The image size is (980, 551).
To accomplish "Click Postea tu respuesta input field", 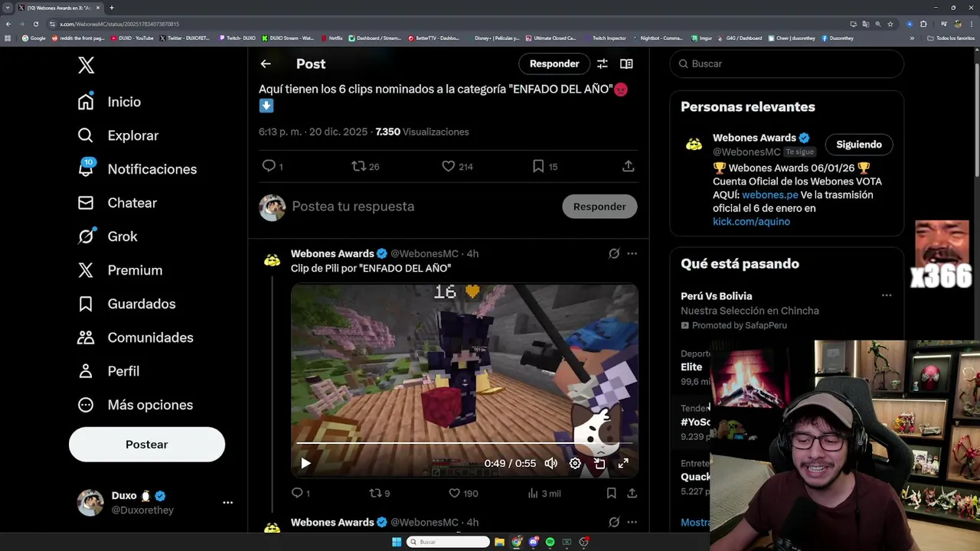I will (x=421, y=207).
